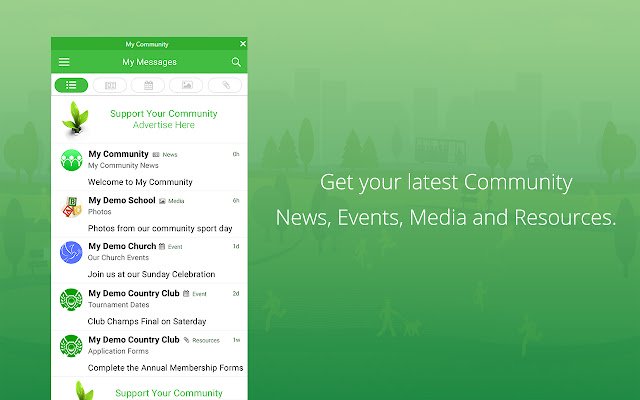Click the Country Club avatar beside Application Forms

[x=71, y=346]
